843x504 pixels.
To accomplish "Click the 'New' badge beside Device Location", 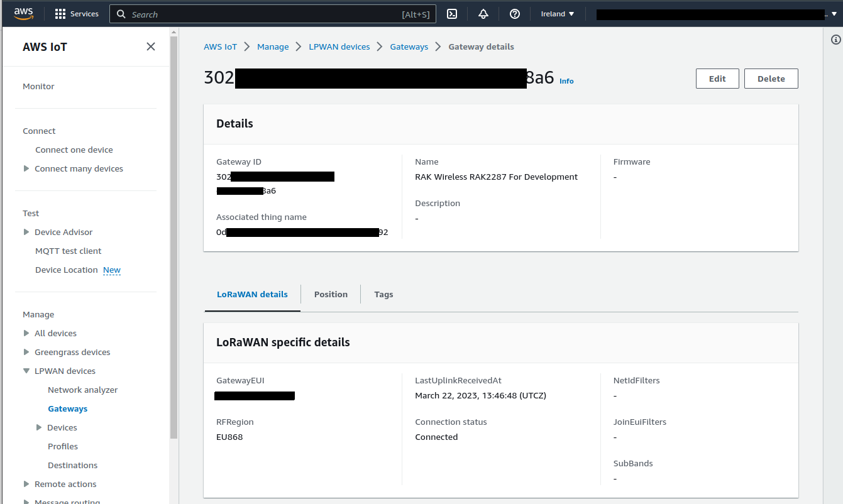I will point(112,270).
